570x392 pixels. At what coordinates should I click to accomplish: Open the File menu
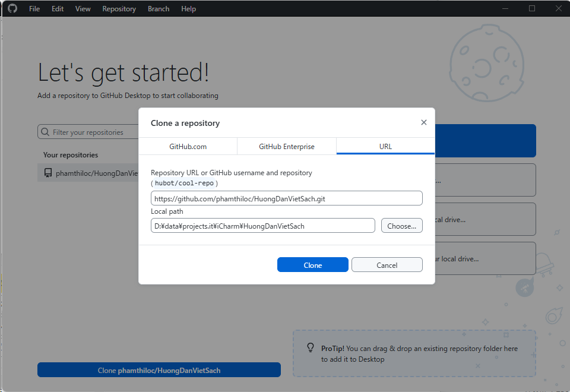[34, 9]
